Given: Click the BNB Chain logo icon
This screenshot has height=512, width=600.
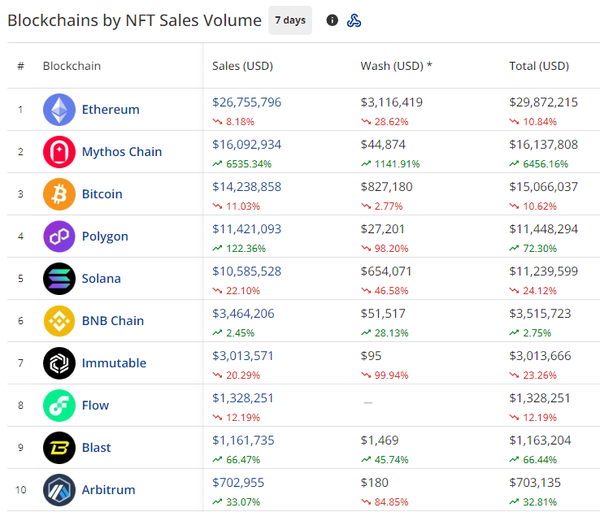Looking at the screenshot, I should 59,321.
